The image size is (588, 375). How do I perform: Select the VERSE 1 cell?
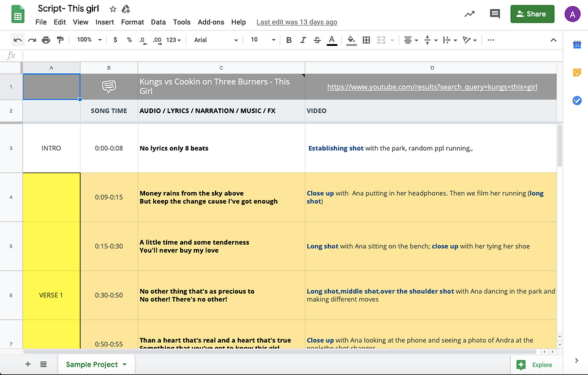[x=51, y=295]
